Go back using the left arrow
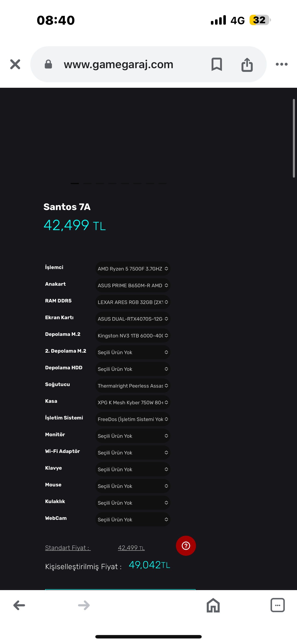 point(19,605)
